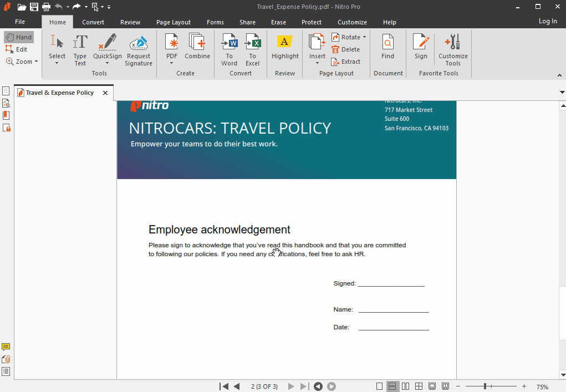Click the zoom slider handle
This screenshot has width=566, height=392.
point(485,386)
